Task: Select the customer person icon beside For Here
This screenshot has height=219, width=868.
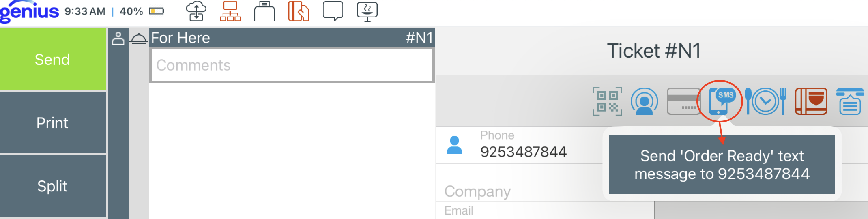Action: [118, 38]
